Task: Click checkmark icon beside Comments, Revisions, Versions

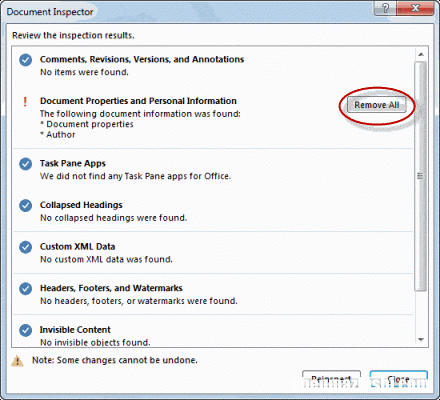Action: 26,60
